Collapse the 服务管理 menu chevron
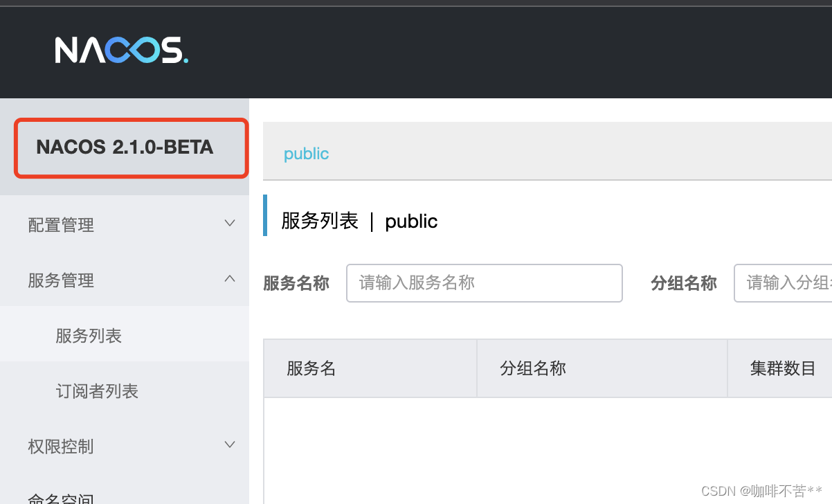Viewport: 832px width, 504px height. point(230,279)
